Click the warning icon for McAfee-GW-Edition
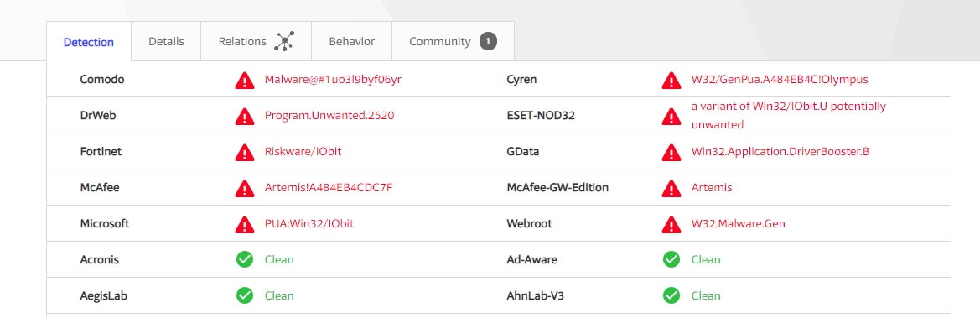This screenshot has height=318, width=980. point(671,188)
